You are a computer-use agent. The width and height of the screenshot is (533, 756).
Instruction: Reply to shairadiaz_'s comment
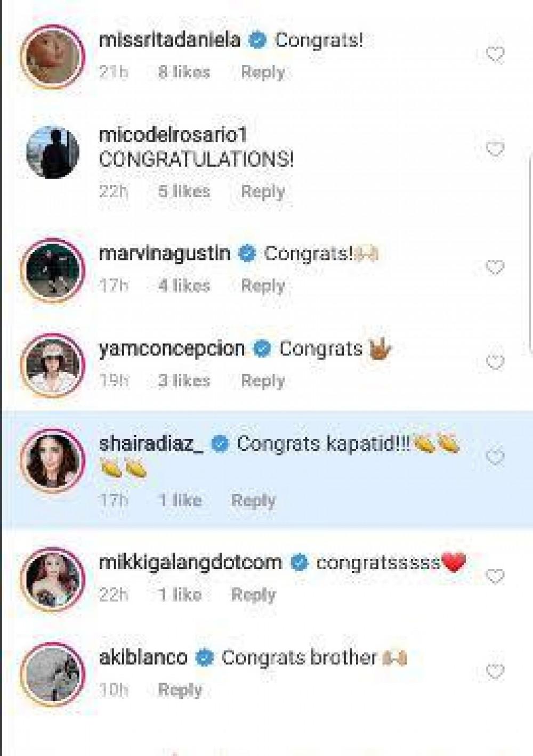(x=253, y=500)
